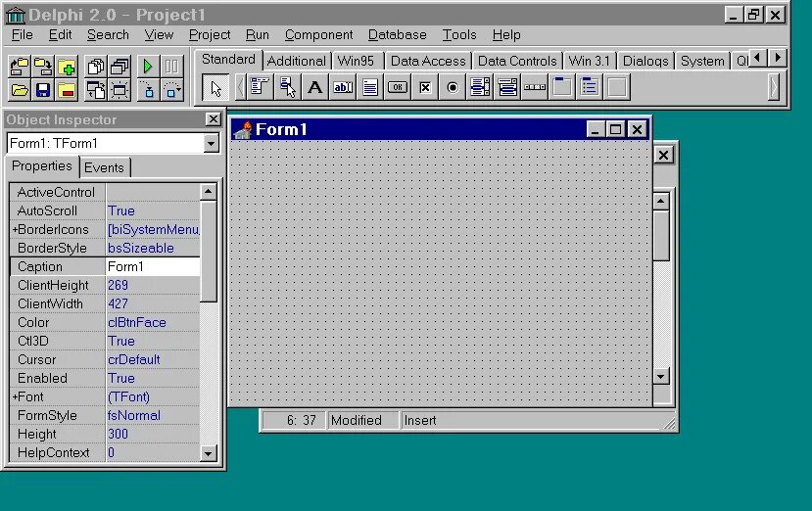This screenshot has width=812, height=511.
Task: Select the ListBox component icon
Action: click(480, 87)
